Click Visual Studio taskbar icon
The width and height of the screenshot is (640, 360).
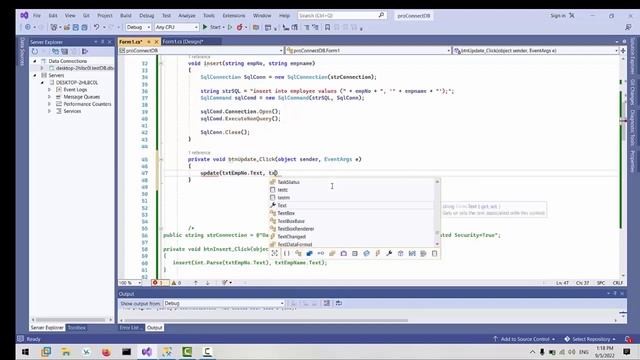coord(147,352)
